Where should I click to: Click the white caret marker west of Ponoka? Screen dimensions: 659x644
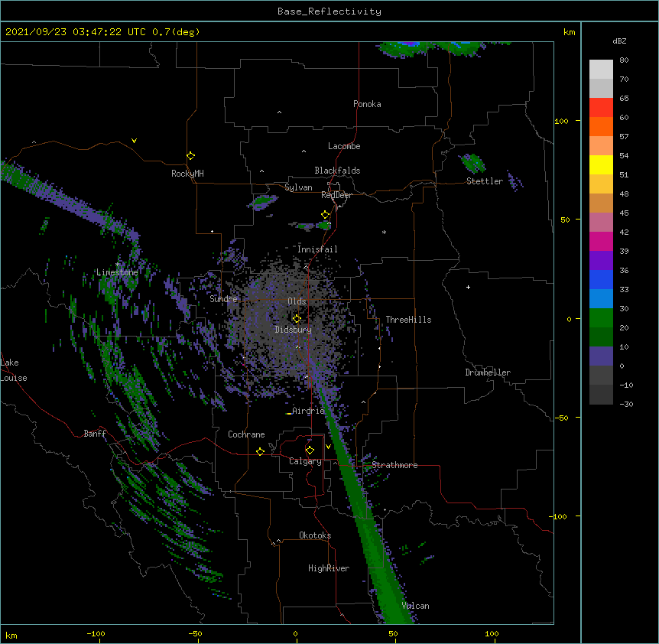point(280,112)
